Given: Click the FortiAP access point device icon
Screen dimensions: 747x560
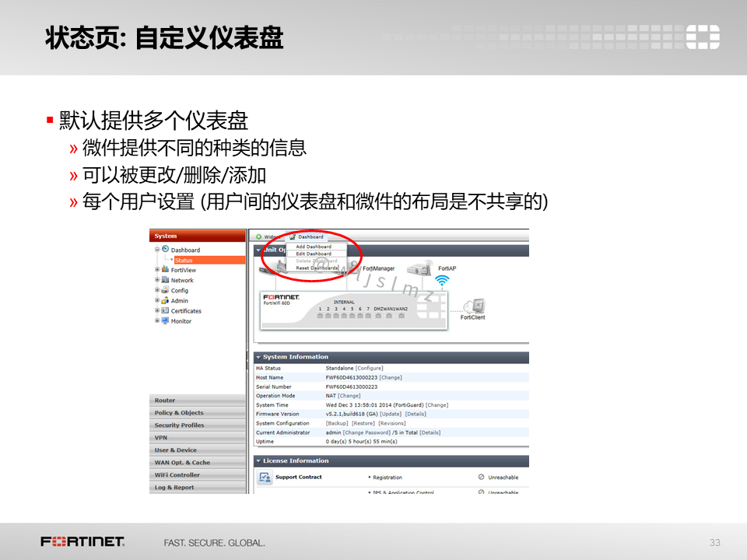Looking at the screenshot, I should [x=419, y=268].
